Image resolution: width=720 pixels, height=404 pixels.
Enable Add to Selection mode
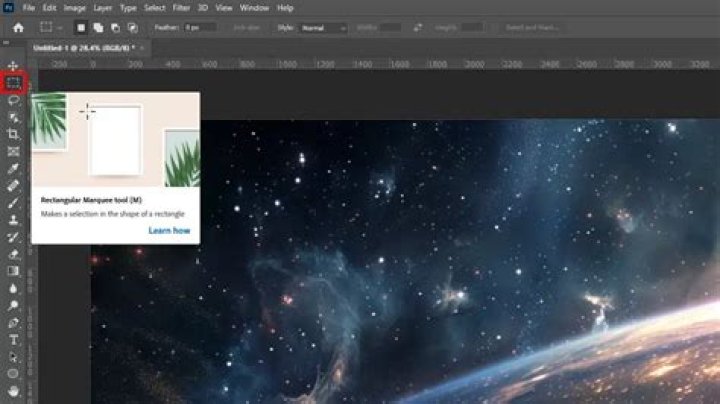click(x=99, y=28)
